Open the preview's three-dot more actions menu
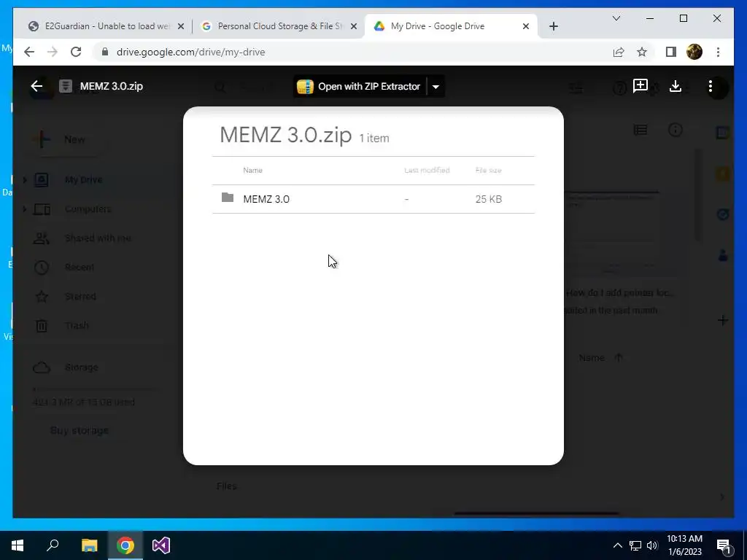Image resolution: width=747 pixels, height=560 pixels. click(711, 86)
